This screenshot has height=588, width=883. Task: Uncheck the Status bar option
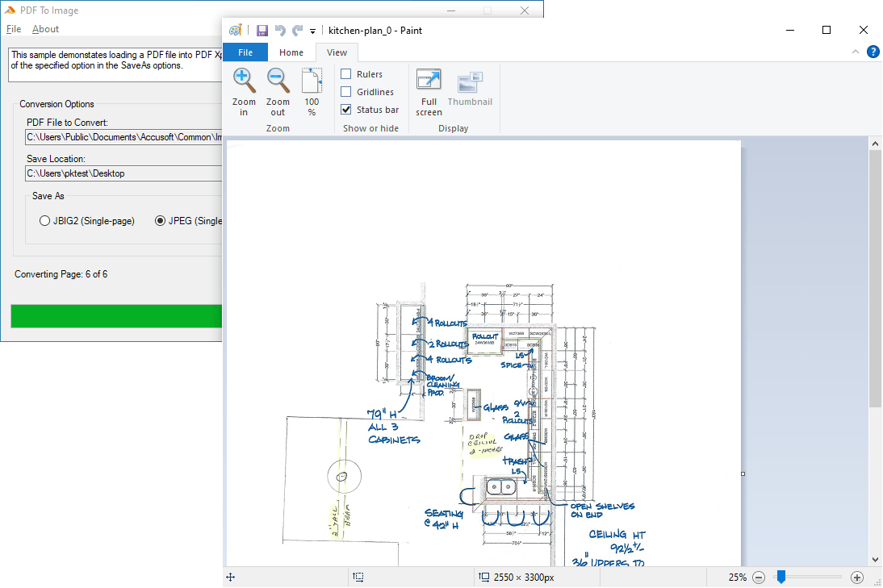(345, 109)
